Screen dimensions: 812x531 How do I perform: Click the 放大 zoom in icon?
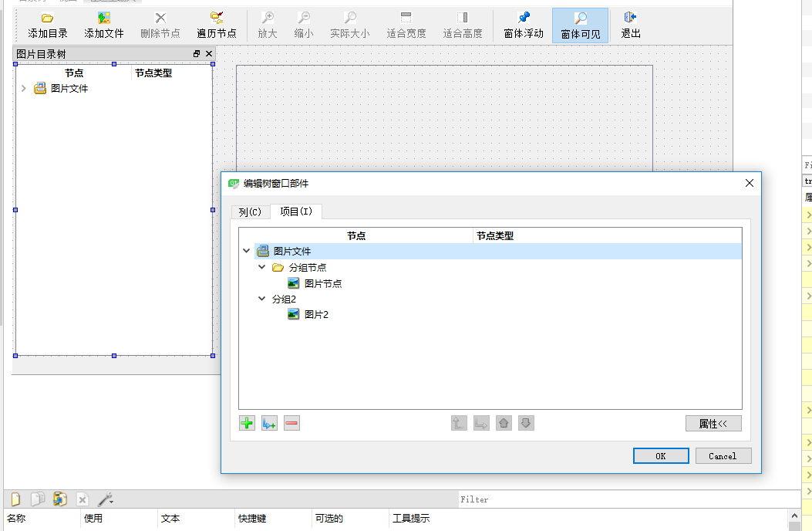point(268,19)
